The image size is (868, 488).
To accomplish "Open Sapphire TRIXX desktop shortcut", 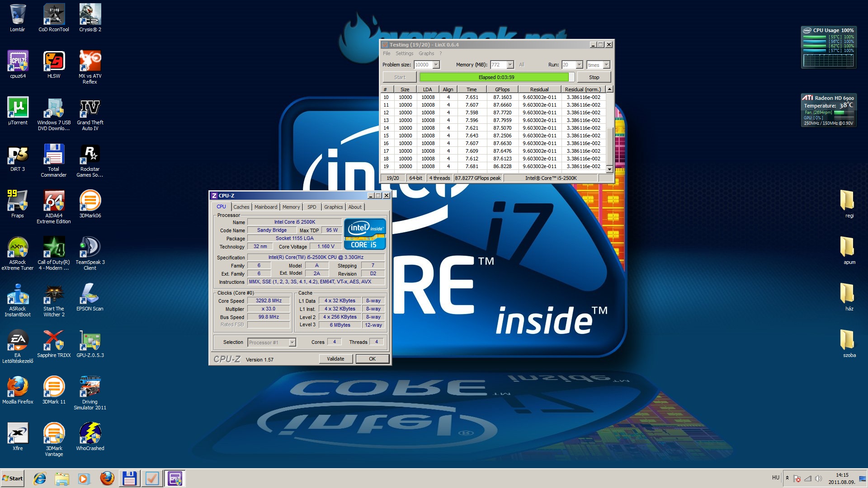I will [54, 344].
